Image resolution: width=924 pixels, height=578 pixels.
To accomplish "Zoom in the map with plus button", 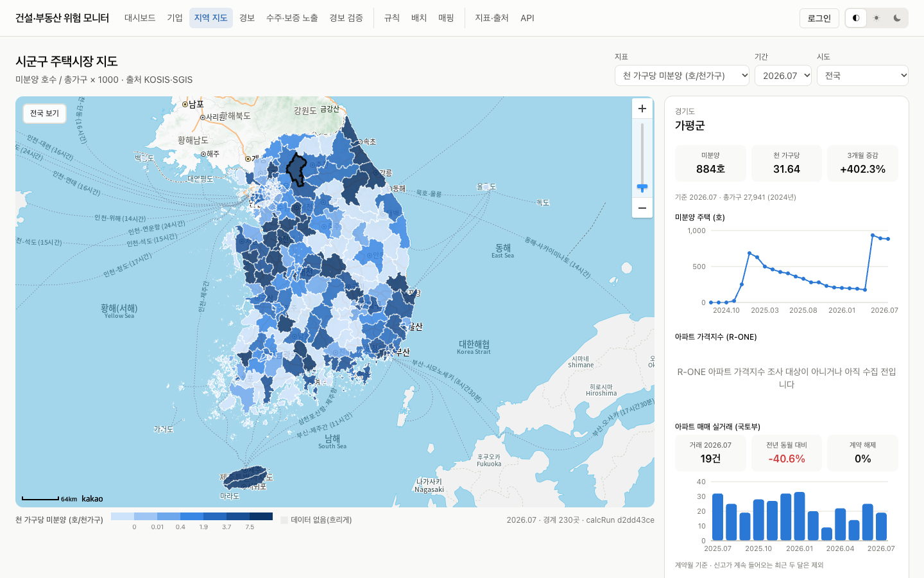I will click(x=642, y=109).
